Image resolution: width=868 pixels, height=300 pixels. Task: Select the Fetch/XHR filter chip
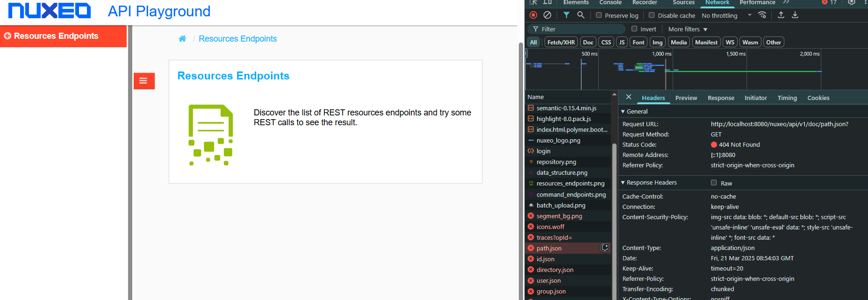561,42
